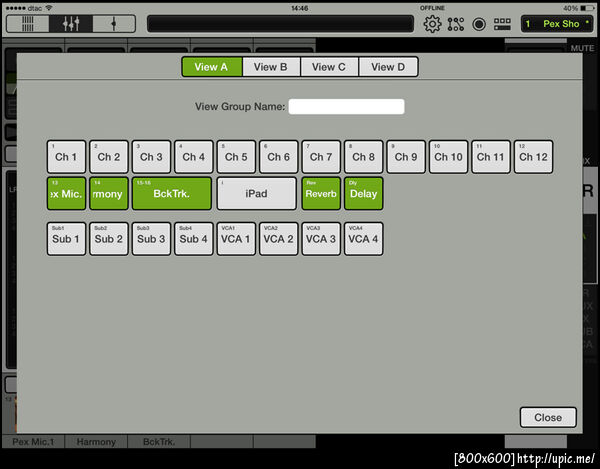Select BckTrk. channel label in mixer

159,441
